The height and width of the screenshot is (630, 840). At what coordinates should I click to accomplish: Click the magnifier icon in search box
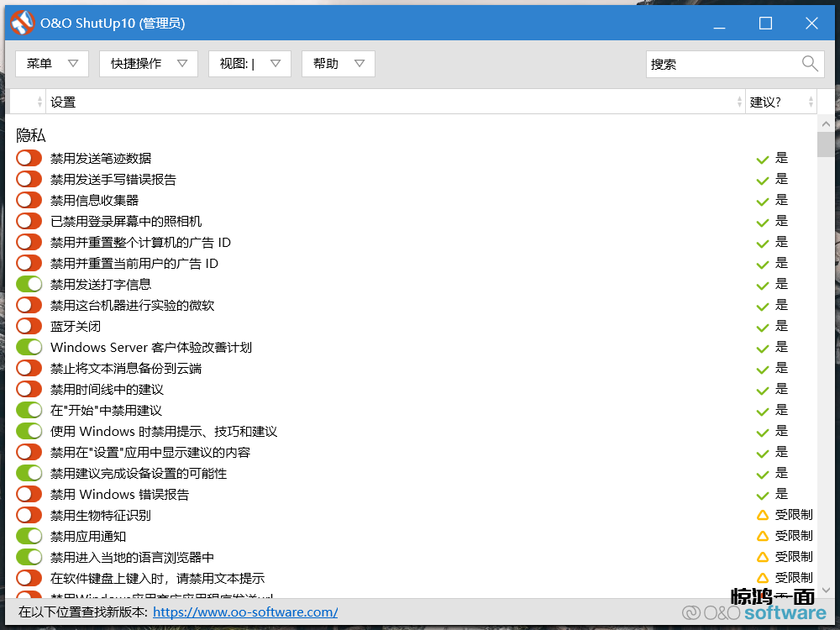[810, 64]
